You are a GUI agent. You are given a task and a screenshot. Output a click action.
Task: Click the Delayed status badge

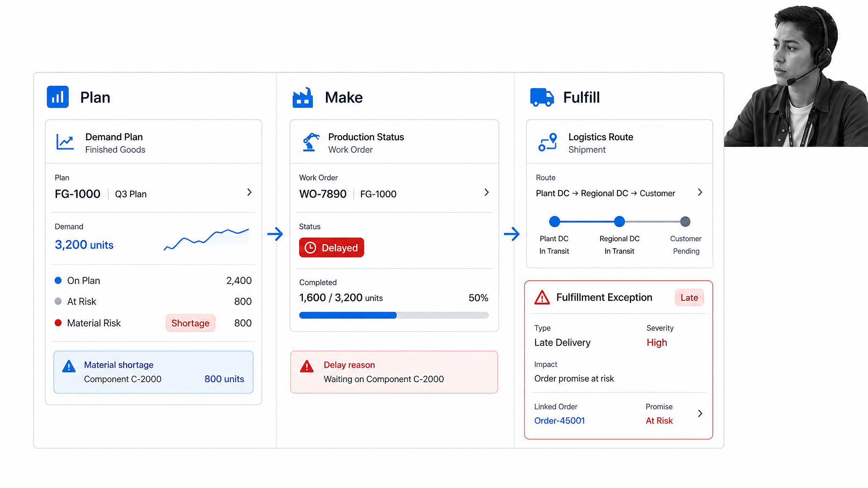point(331,248)
